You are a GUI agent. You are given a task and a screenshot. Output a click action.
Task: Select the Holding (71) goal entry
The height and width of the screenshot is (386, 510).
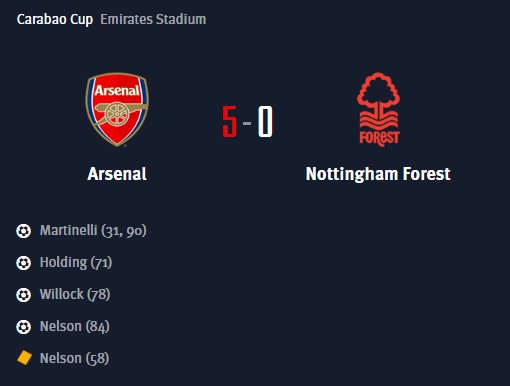pos(76,262)
